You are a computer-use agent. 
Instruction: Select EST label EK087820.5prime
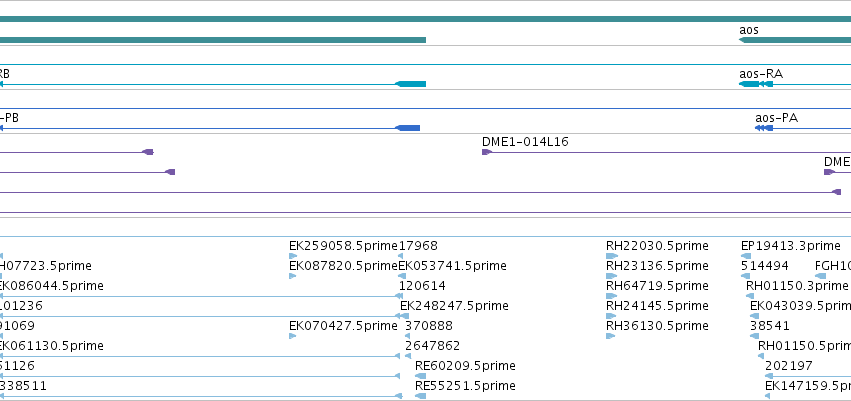click(344, 266)
